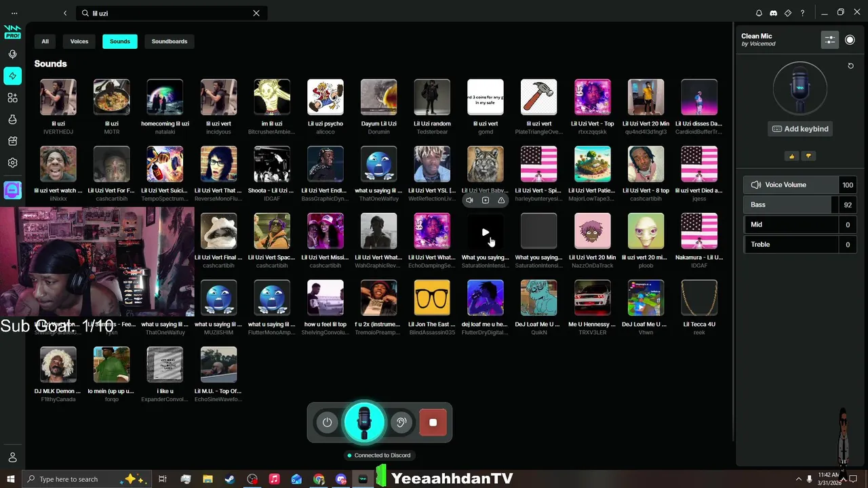Image resolution: width=868 pixels, height=488 pixels.
Task: Click the add-to-soundboard plus icon above hovered sound
Action: (486, 200)
